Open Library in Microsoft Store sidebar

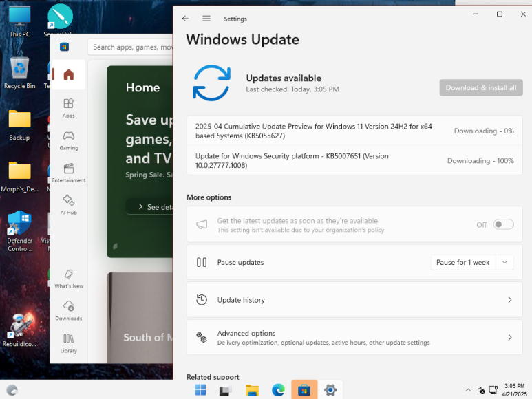pos(69,343)
